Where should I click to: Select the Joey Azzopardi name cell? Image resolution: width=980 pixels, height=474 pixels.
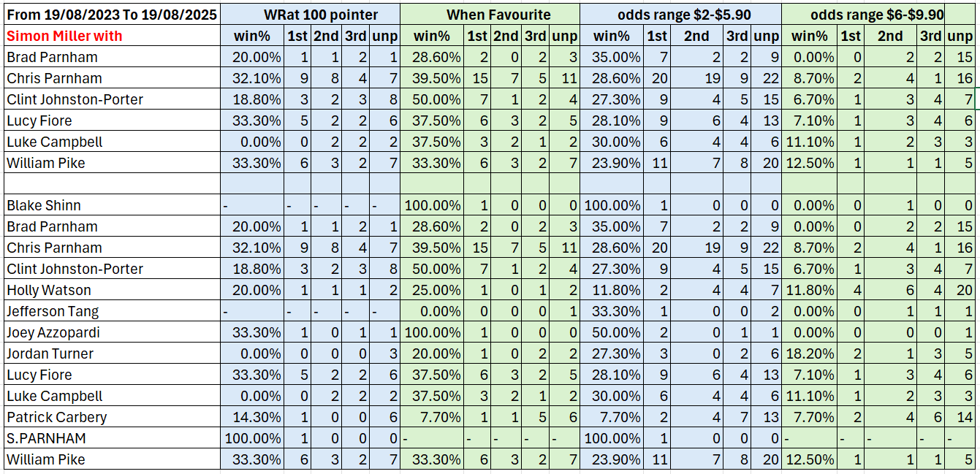pyautogui.click(x=111, y=332)
